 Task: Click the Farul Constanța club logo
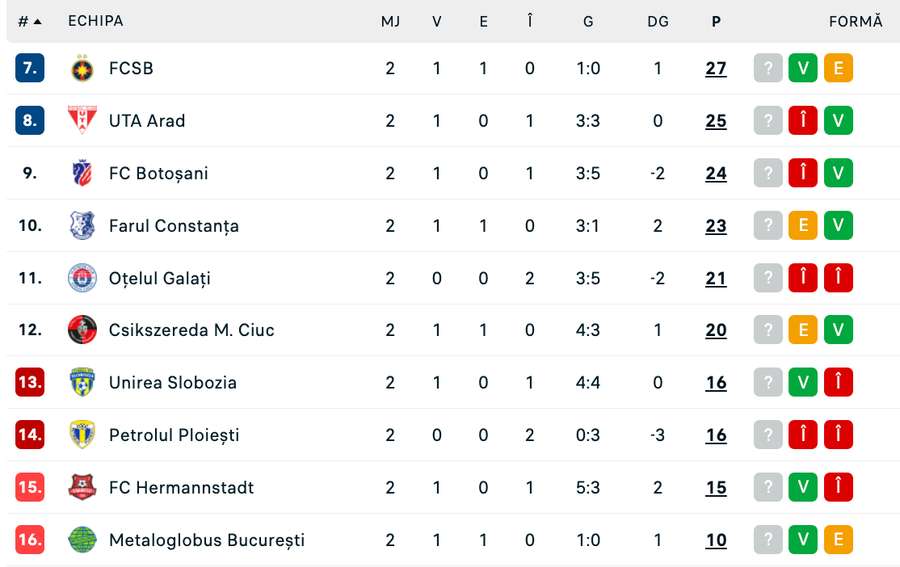[x=82, y=226]
